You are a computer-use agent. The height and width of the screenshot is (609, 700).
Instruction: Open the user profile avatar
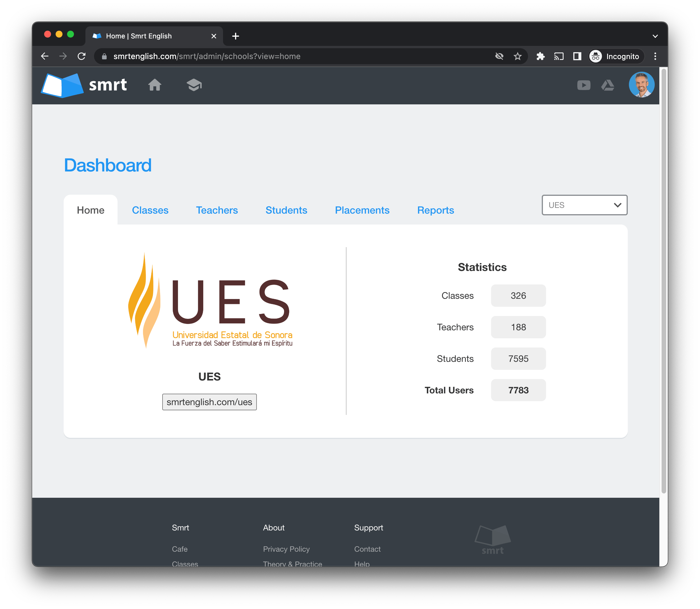(x=641, y=85)
